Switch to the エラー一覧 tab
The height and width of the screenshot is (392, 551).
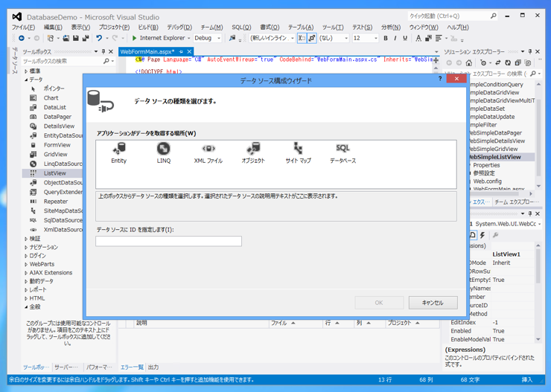pyautogui.click(x=132, y=367)
